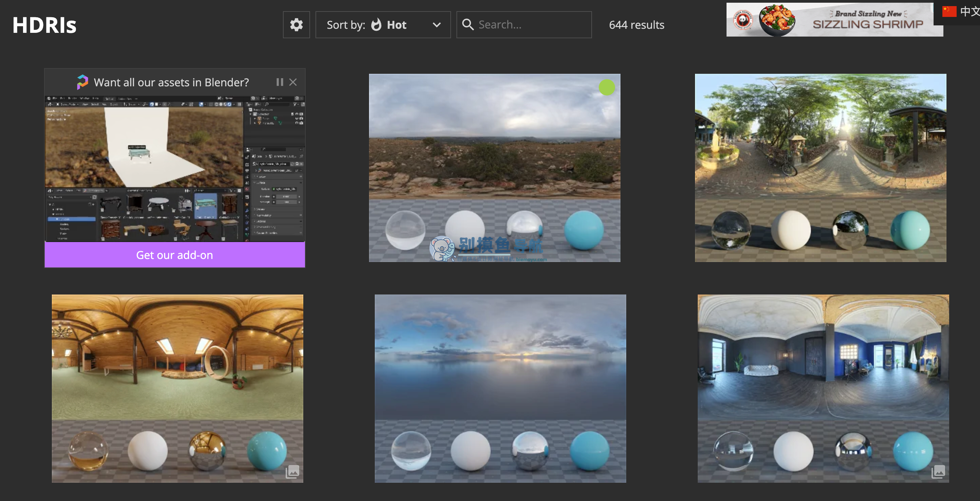Click the flame Hot sort icon
Viewport: 980px width, 501px height.
376,25
